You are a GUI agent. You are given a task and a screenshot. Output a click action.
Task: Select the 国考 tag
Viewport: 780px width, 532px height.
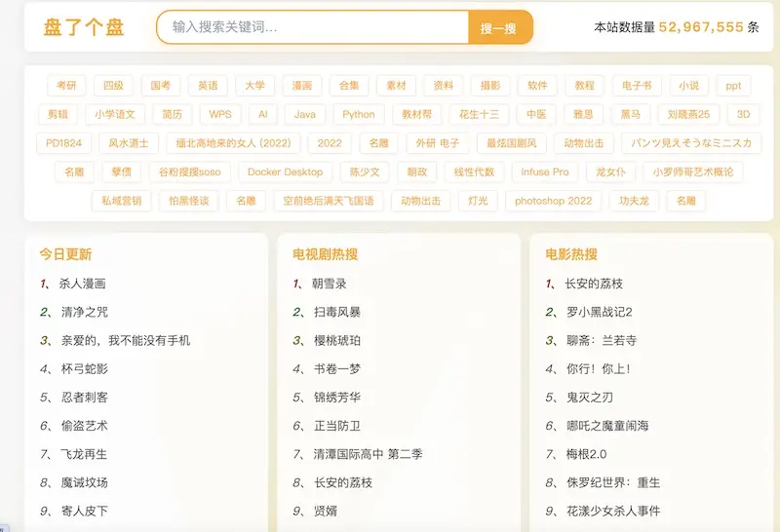point(161,86)
